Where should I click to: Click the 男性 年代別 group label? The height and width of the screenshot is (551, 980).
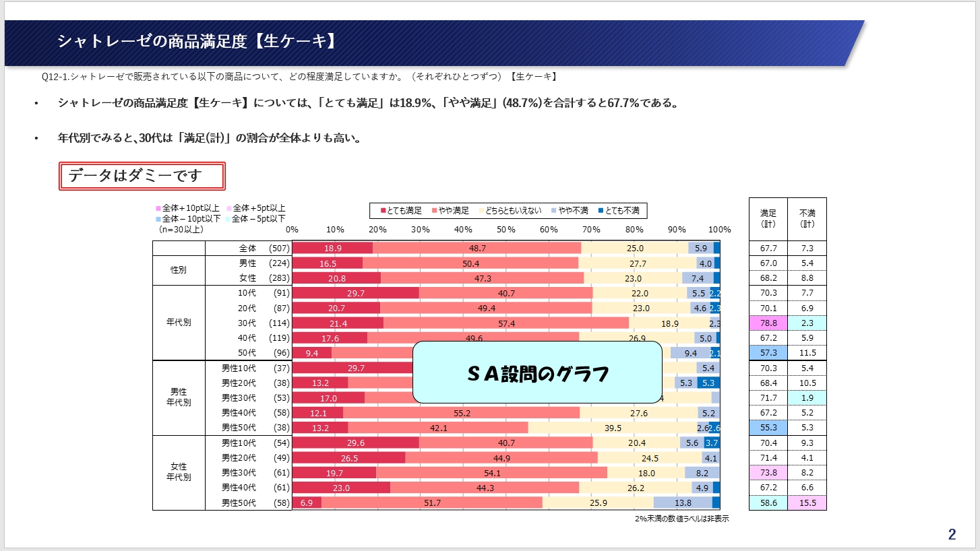coord(179,397)
